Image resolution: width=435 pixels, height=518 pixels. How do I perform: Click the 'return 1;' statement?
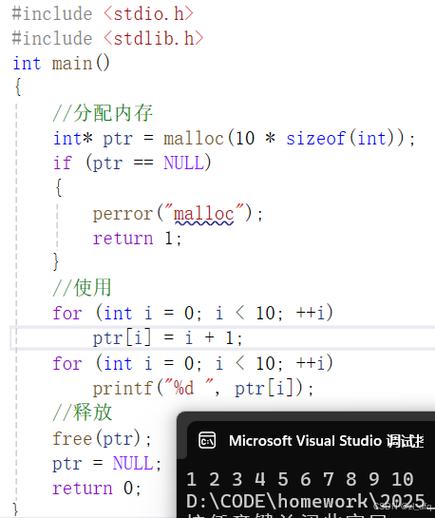tap(137, 238)
